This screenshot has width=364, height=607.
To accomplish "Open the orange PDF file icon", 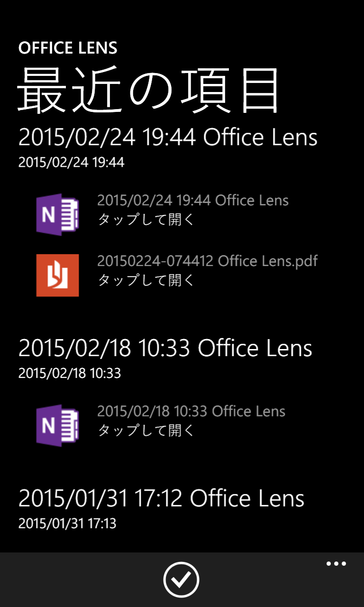I will (57, 275).
